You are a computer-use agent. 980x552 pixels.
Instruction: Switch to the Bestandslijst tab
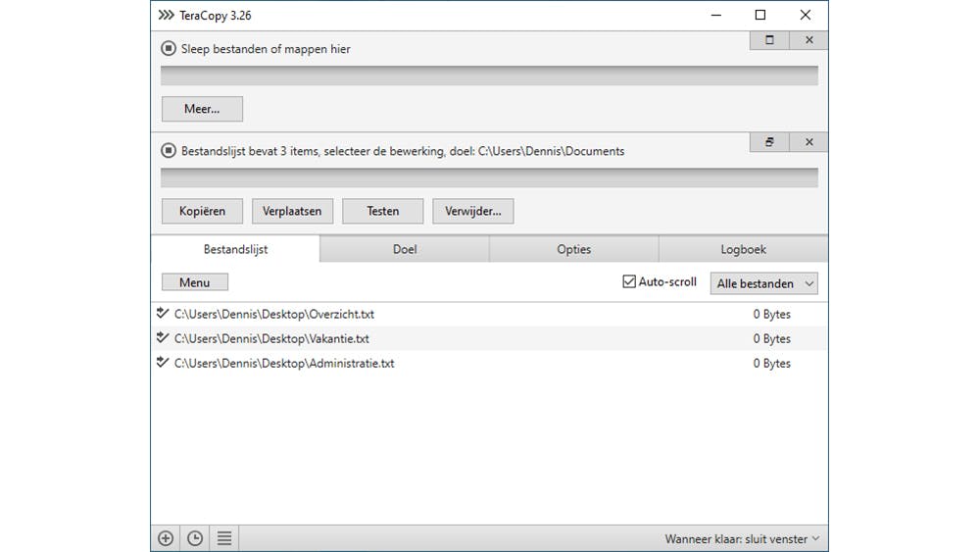[235, 249]
